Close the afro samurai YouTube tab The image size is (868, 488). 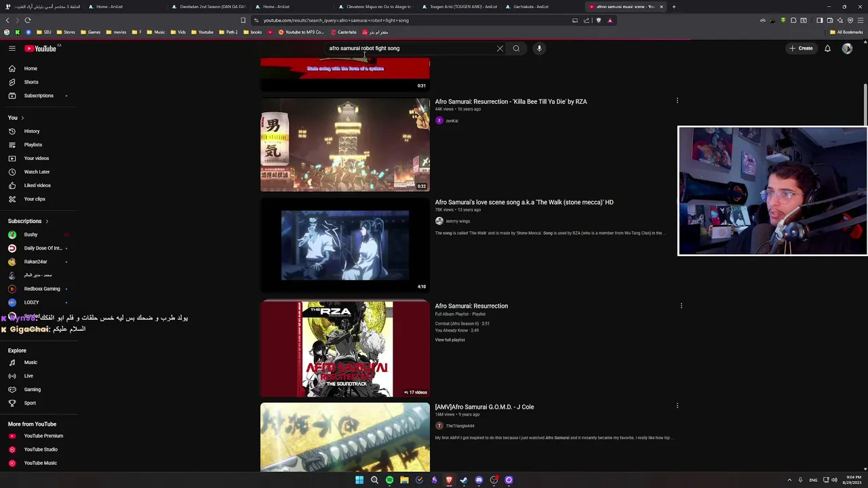[661, 7]
